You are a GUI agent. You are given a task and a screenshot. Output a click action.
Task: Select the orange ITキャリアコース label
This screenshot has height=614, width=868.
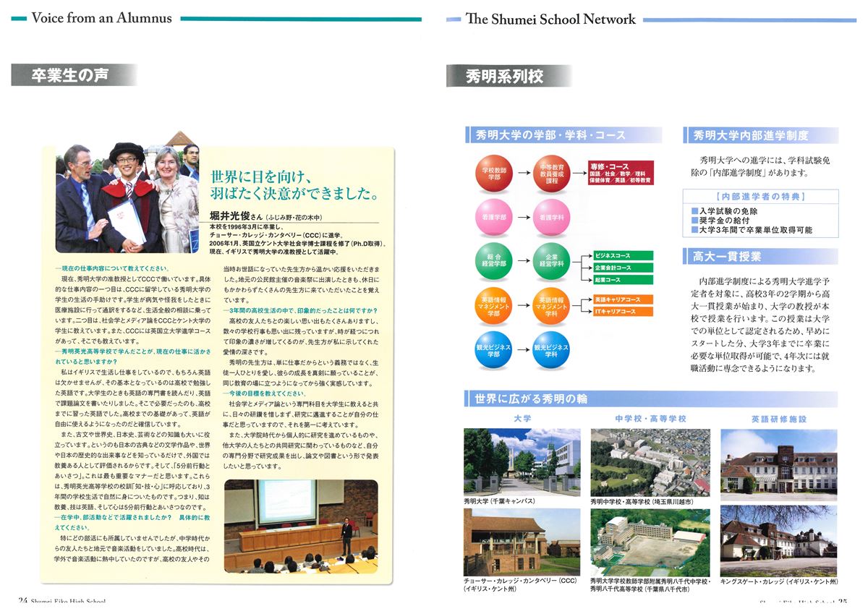(x=623, y=312)
